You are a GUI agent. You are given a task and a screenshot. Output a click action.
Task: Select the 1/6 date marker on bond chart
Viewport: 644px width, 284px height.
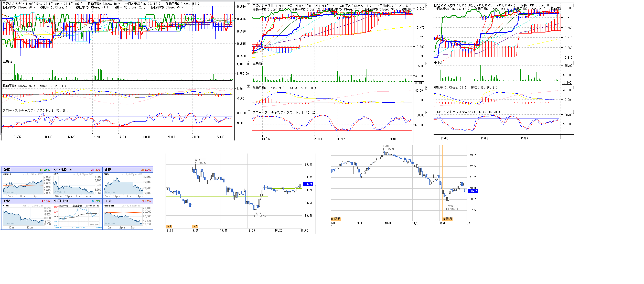point(168,226)
